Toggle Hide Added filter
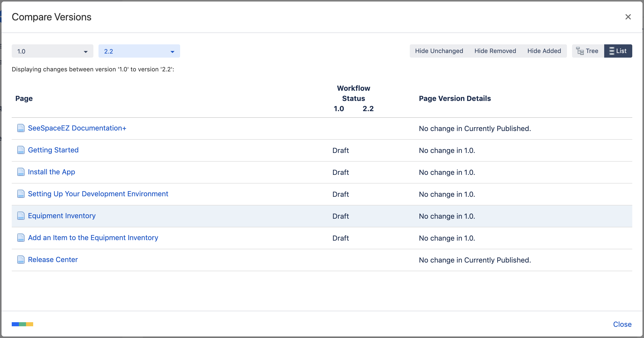Image resolution: width=644 pixels, height=338 pixels. click(544, 51)
